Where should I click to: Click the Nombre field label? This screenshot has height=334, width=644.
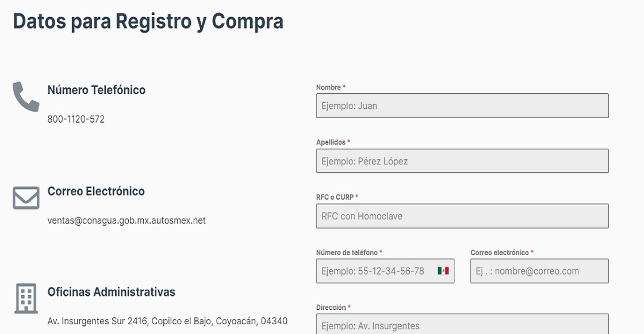tap(328, 88)
